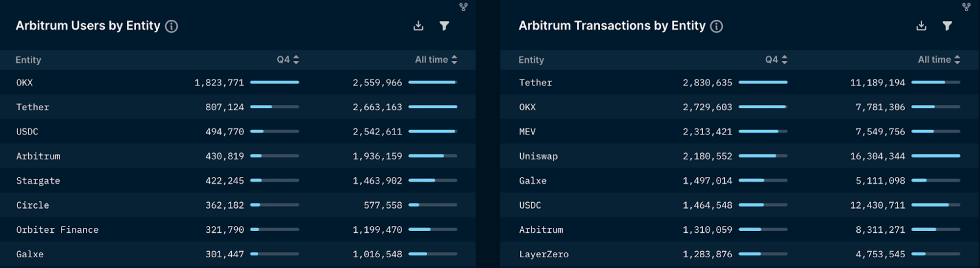Click Entity header in Users table

[28, 60]
